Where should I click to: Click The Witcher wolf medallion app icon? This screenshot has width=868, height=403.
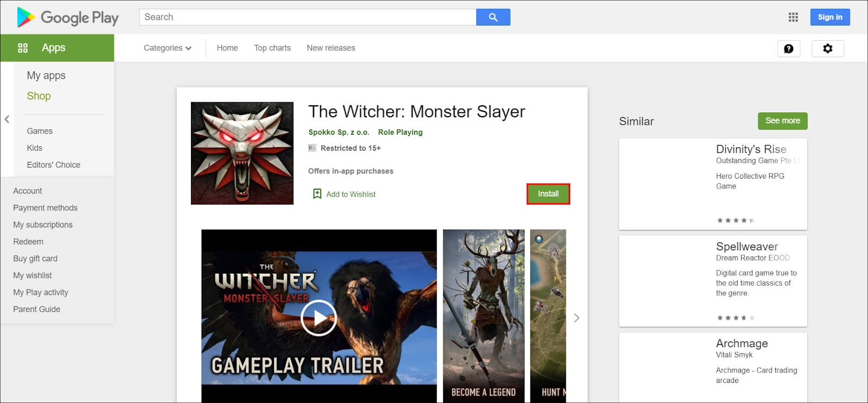point(242,153)
